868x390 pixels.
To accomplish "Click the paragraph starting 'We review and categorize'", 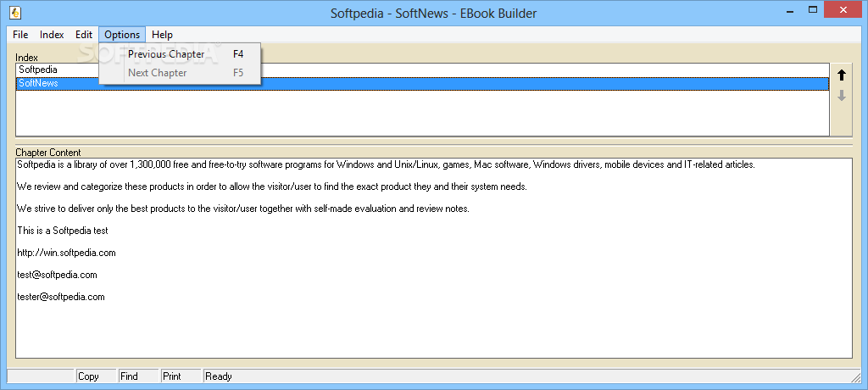I will tap(272, 187).
